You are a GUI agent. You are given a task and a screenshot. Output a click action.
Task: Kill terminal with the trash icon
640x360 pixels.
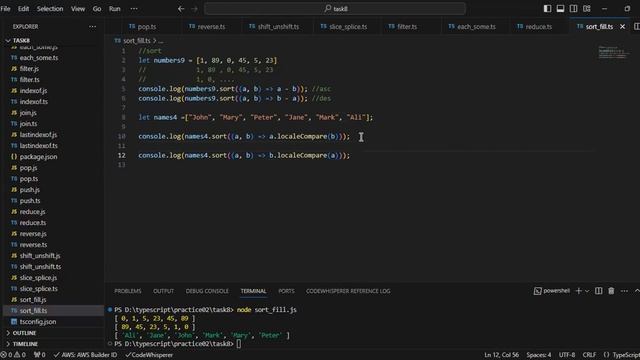(611, 291)
